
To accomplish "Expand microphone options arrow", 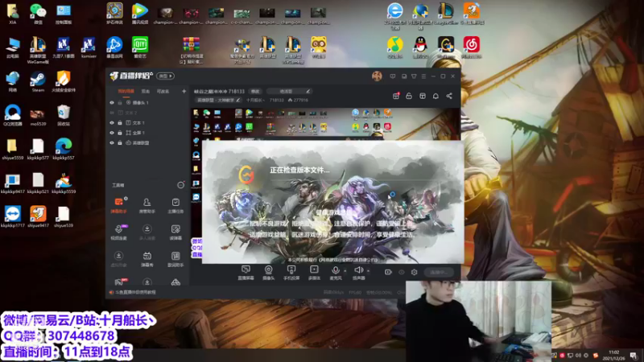I will pos(345,270).
